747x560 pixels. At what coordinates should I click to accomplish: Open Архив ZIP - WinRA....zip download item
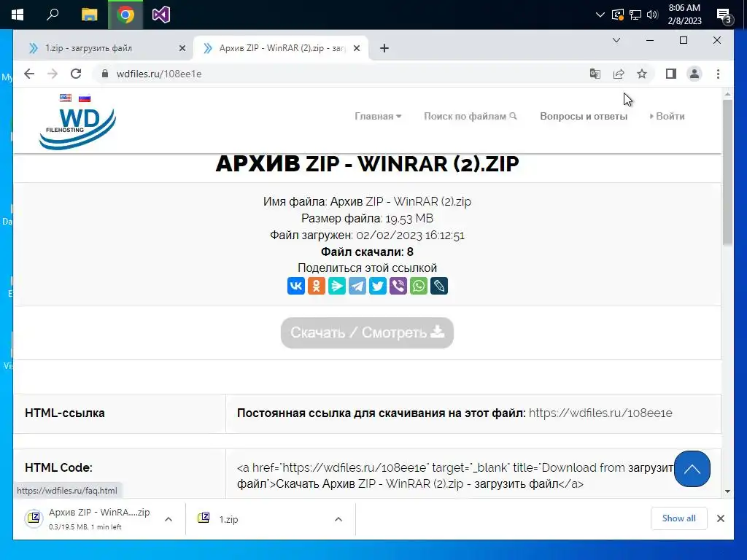(93, 518)
